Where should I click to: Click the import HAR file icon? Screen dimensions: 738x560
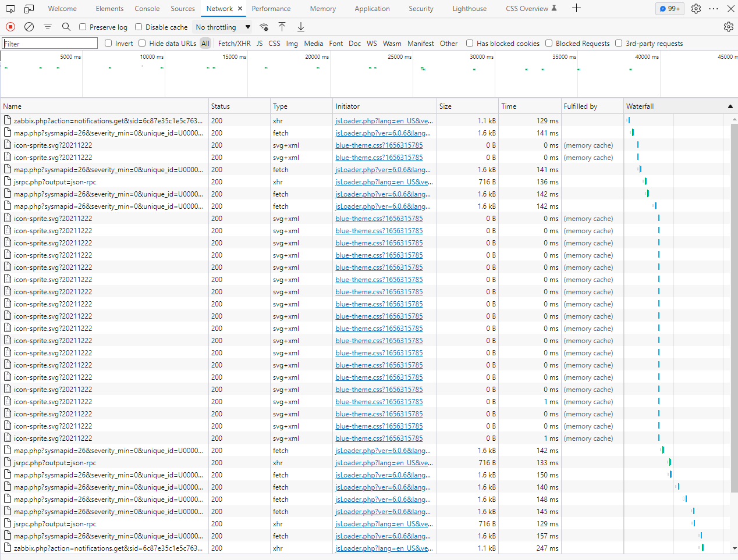pos(282,27)
